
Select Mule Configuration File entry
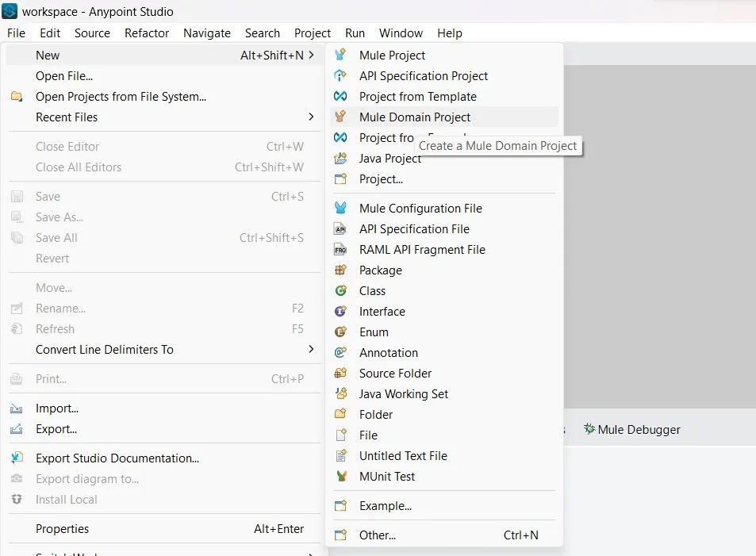444,208
